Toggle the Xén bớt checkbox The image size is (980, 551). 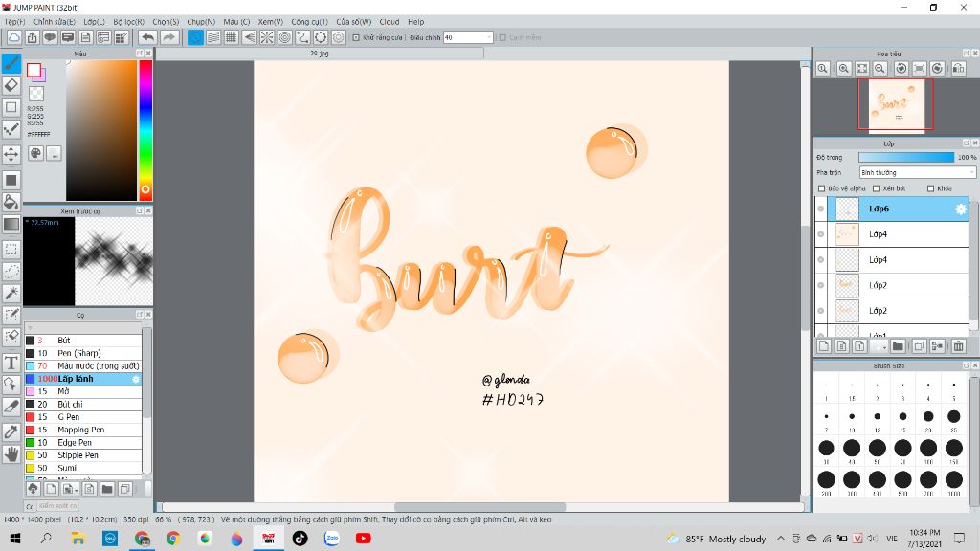click(877, 188)
